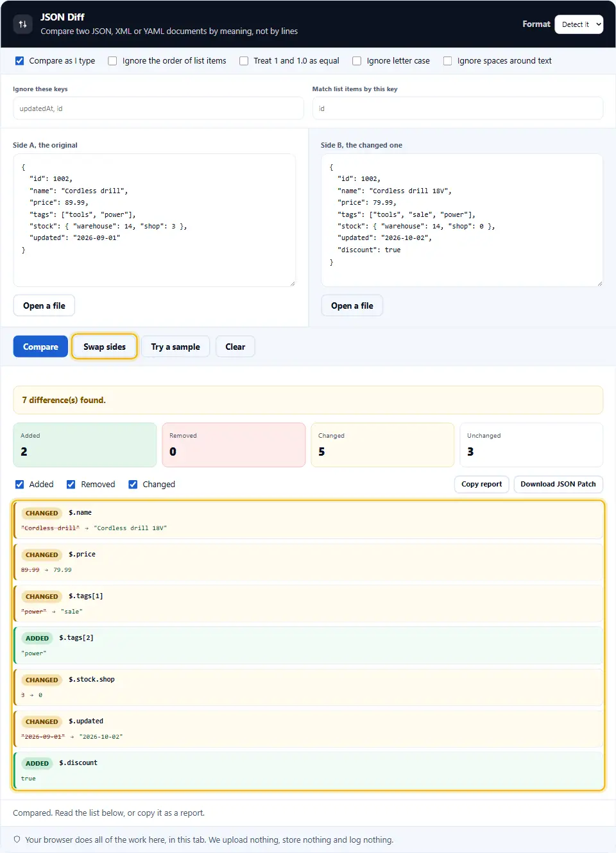Click the new price value 79.99
The image size is (616, 853).
[62, 570]
